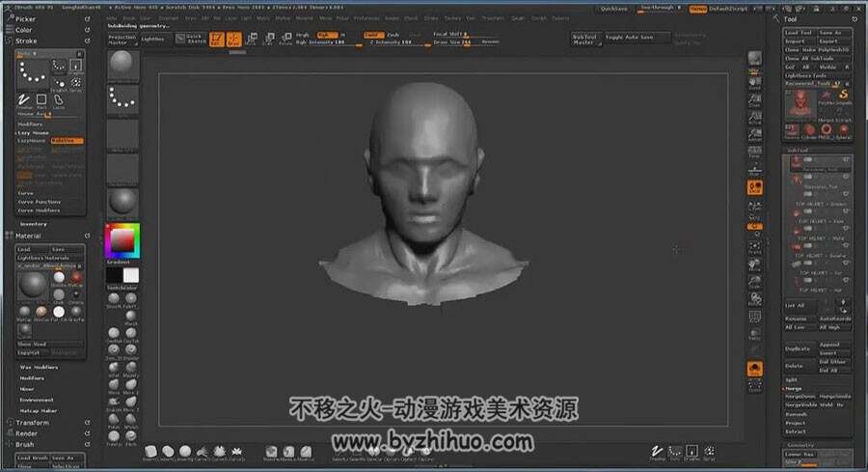Select the Draw mode button
The width and height of the screenshot is (868, 472).
point(234,39)
